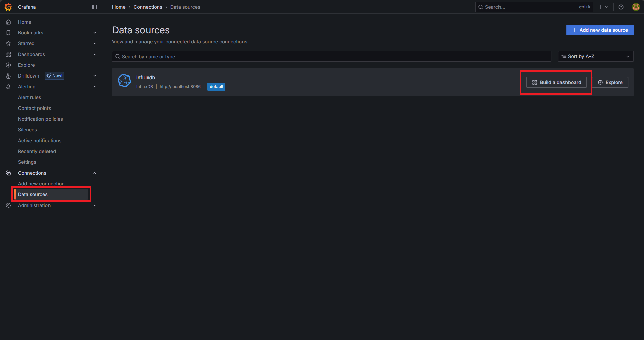Click the Bookmarks ribbon icon
The width and height of the screenshot is (644, 340).
pyautogui.click(x=8, y=33)
